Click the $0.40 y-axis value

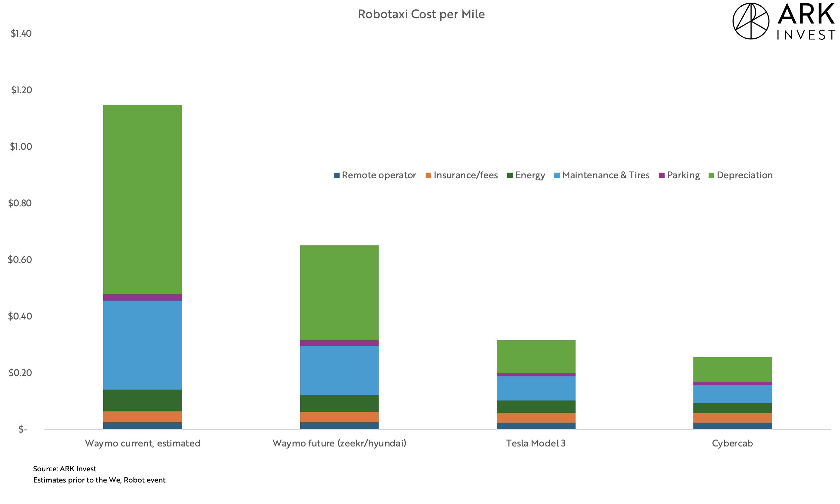[20, 316]
